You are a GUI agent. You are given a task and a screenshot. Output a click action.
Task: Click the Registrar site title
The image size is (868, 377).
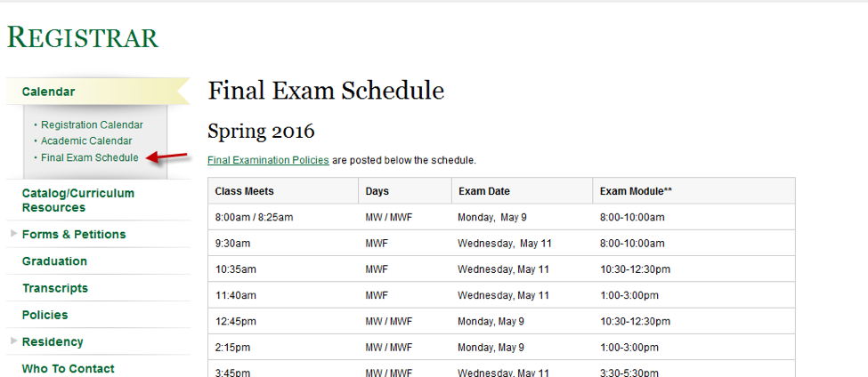83,37
